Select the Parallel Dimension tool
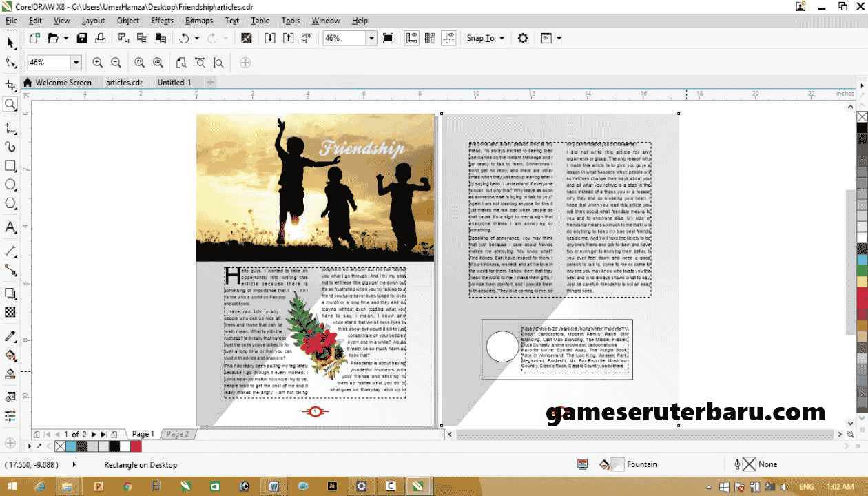This screenshot has width=868, height=496. 10,251
